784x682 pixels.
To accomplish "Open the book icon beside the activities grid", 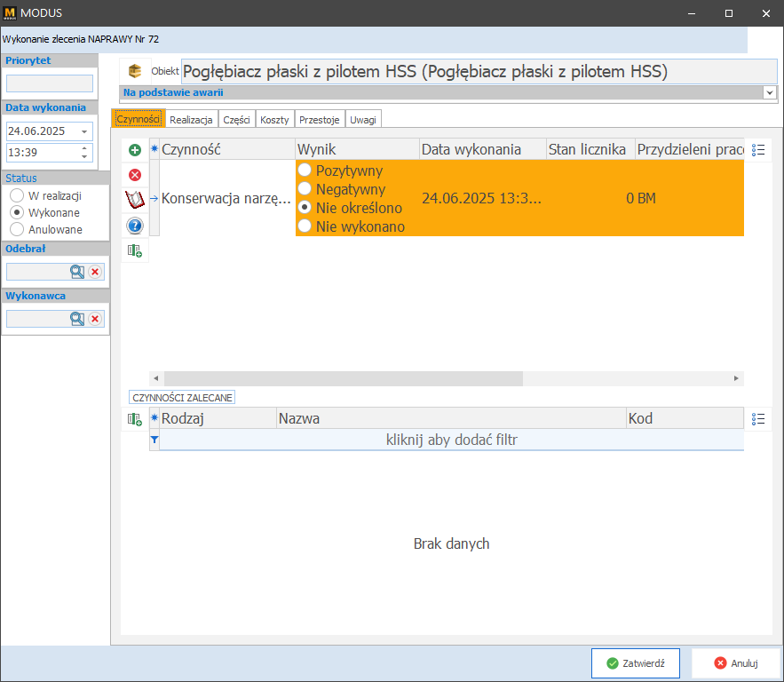I will (135, 200).
